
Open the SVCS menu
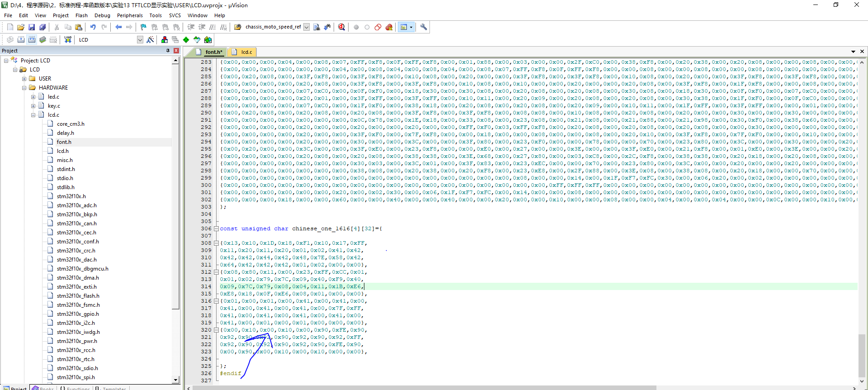tap(175, 15)
